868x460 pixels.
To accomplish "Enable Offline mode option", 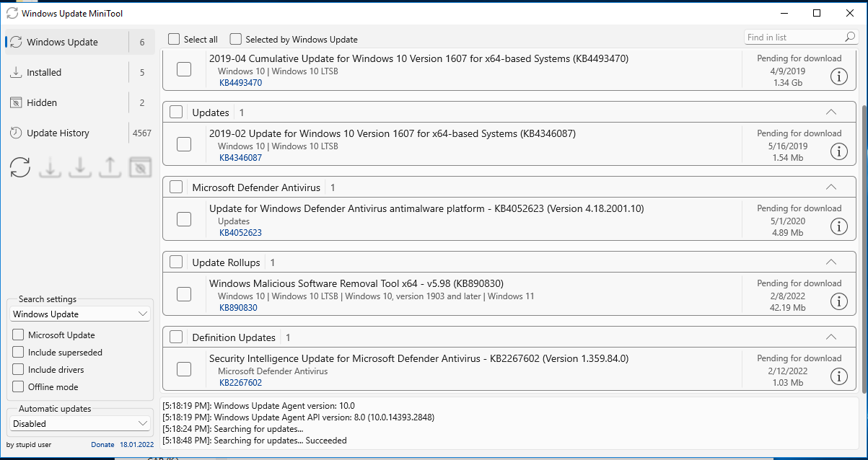I will [x=18, y=386].
